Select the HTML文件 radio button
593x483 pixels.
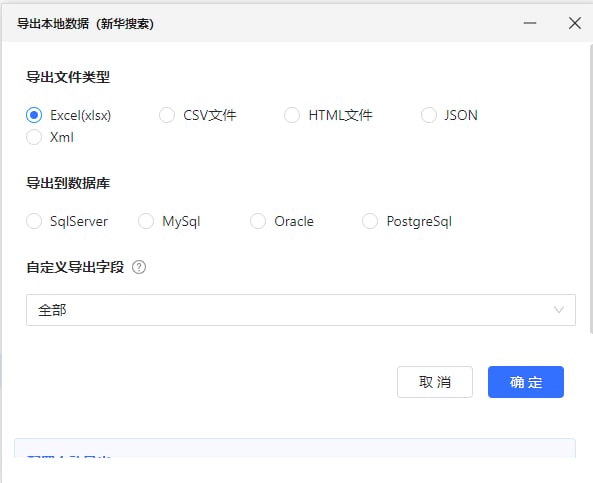(292, 115)
